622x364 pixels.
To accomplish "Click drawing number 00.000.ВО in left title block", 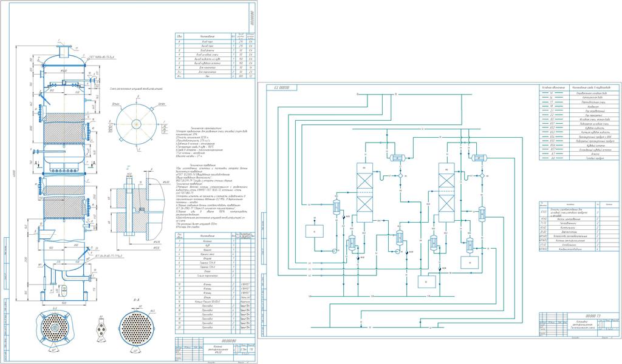I will click(229, 340).
